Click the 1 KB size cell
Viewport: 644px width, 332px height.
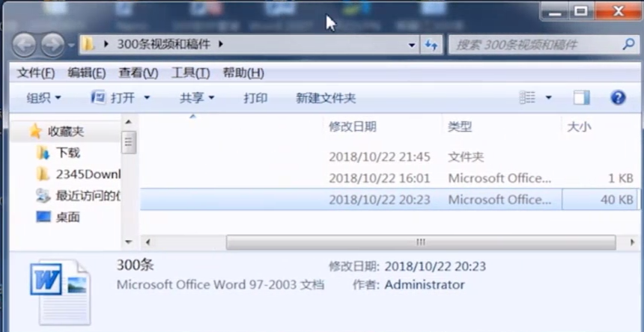click(x=620, y=178)
